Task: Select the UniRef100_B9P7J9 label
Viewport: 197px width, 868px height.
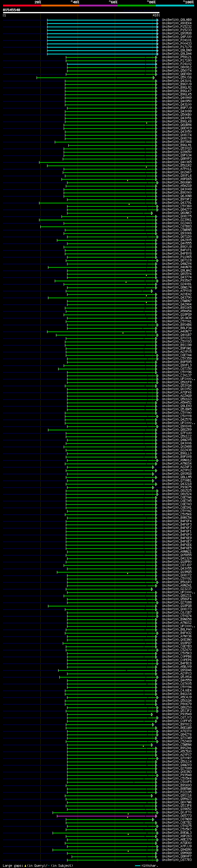Action: pos(177,108)
